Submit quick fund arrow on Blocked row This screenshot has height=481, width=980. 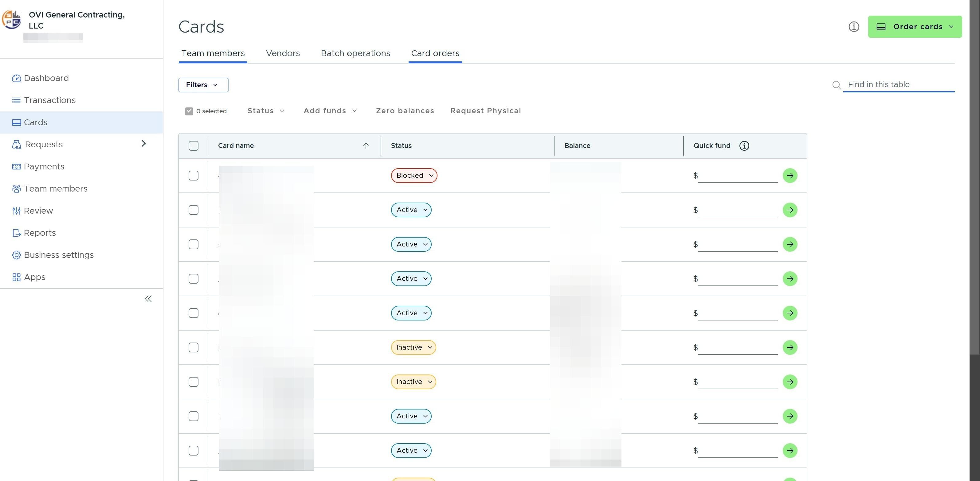[x=790, y=176]
